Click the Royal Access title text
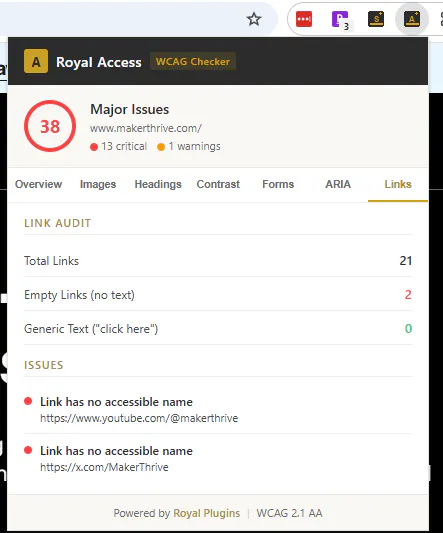443x533 pixels. [x=99, y=62]
